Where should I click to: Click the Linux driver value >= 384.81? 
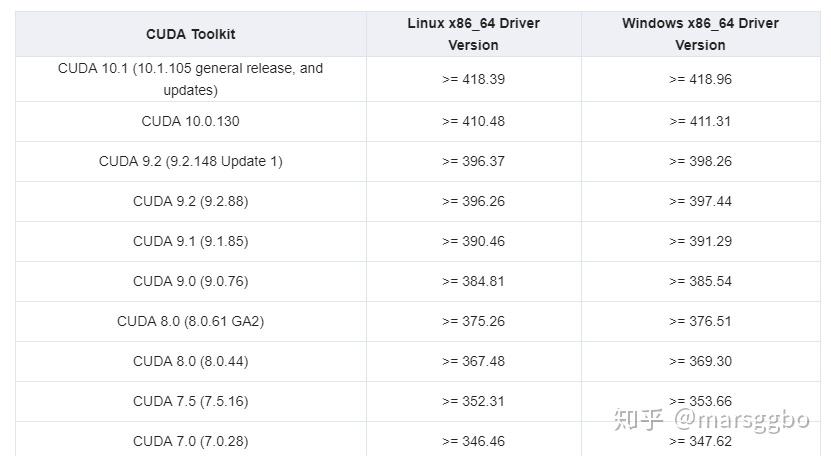[473, 281]
